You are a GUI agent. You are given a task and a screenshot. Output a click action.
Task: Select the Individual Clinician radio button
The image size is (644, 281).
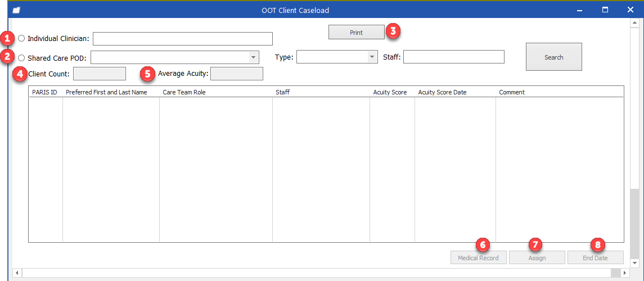click(x=21, y=38)
